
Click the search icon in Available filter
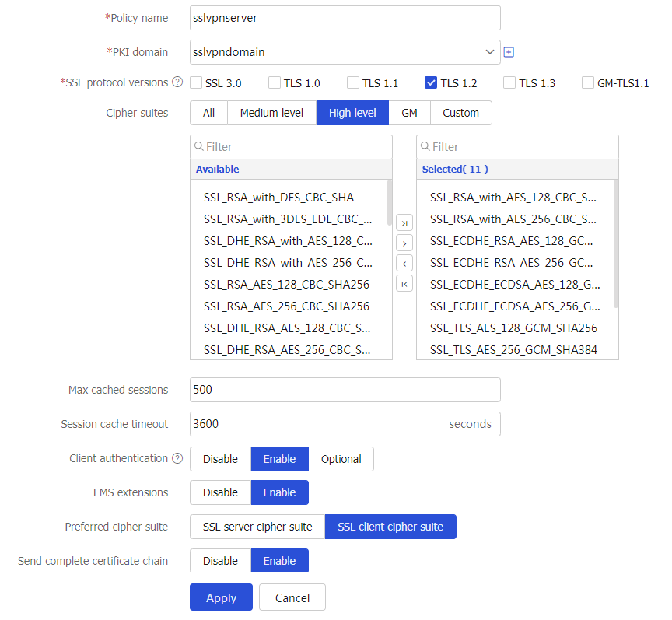(x=199, y=147)
